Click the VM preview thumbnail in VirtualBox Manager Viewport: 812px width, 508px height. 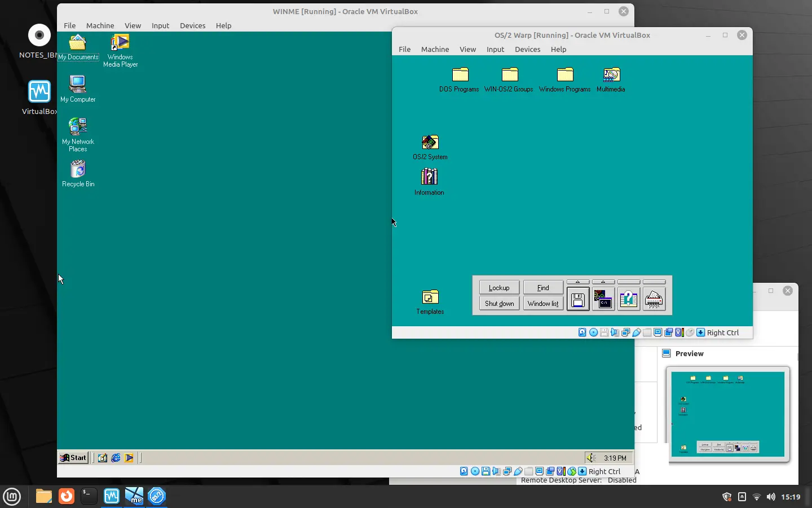pos(728,414)
